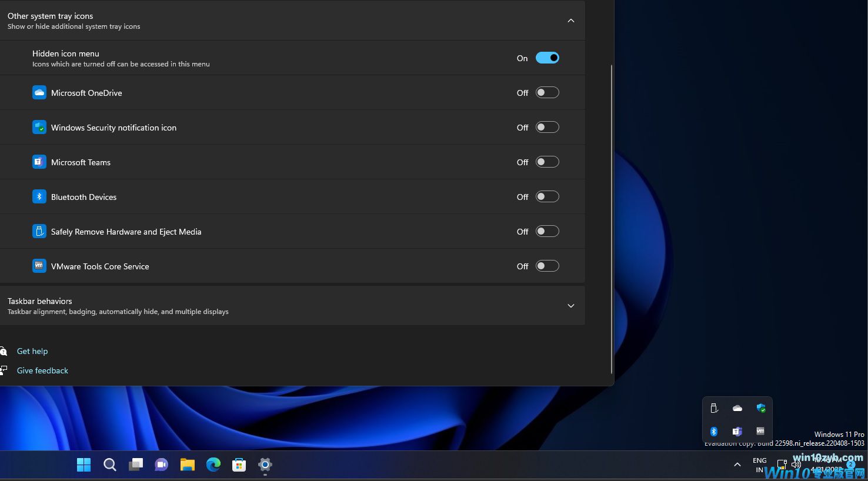This screenshot has height=481, width=868.
Task: Click the VMware Tools icon in tray flyout
Action: [760, 432]
